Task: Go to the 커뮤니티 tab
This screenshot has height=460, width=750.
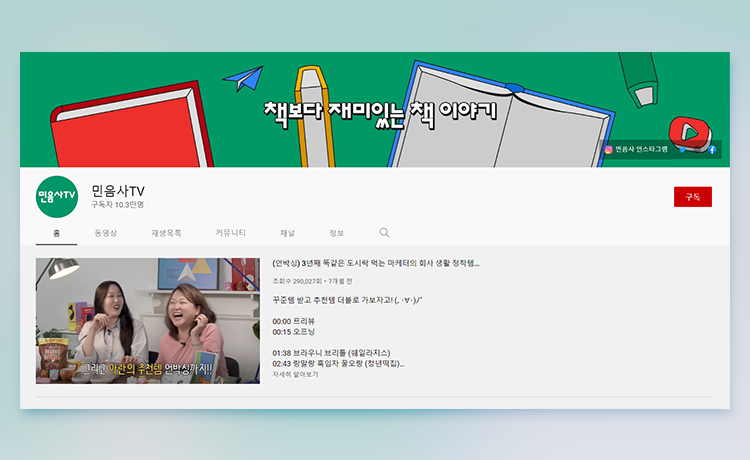Action: (231, 233)
